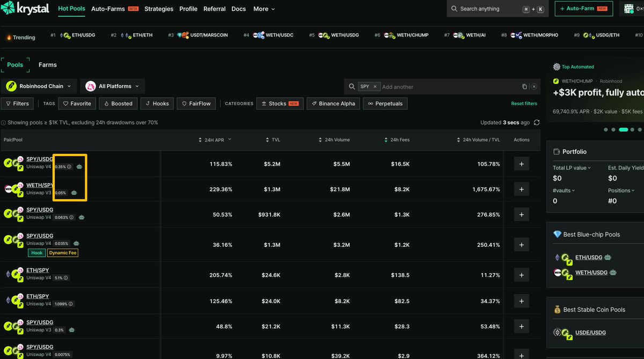Expand the More navigation menu
644x359 pixels.
click(x=264, y=9)
